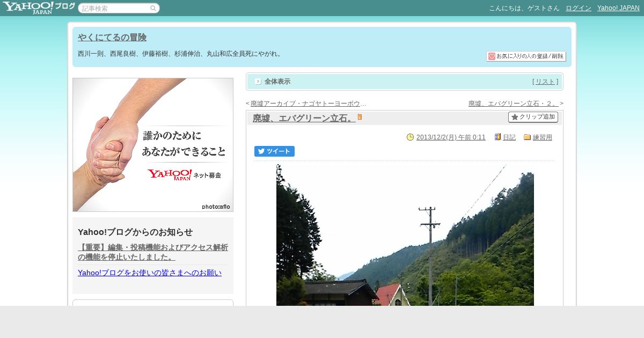
Task: Open the 【重要】編集・投稿機能 notice link
Action: point(153,252)
